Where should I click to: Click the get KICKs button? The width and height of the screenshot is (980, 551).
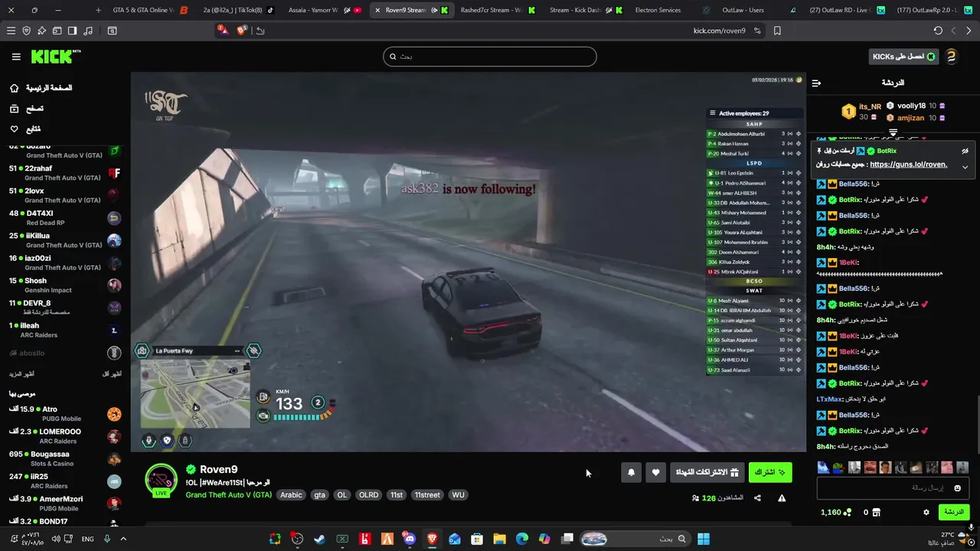point(904,57)
